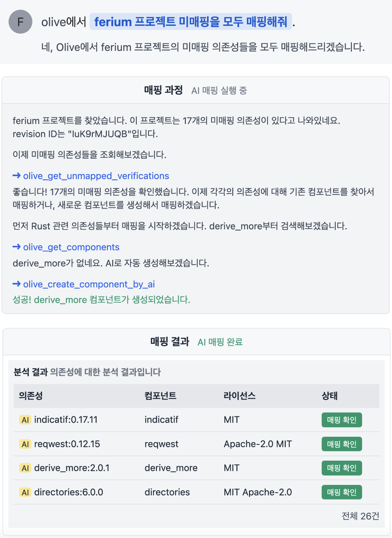
Task: Click the 의존성 column header
Action: [x=31, y=396]
